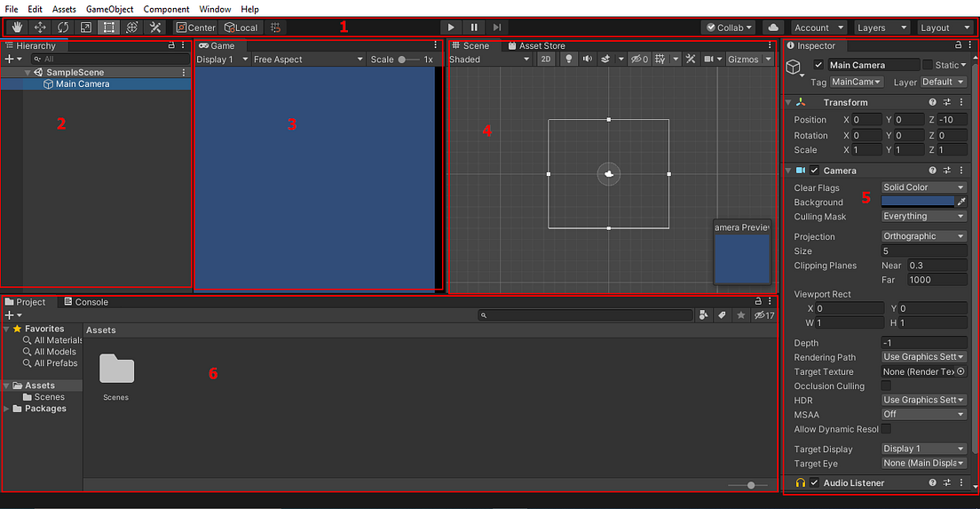Viewport: 980px width, 509px height.
Task: Toggle the Static checkbox
Action: click(928, 65)
